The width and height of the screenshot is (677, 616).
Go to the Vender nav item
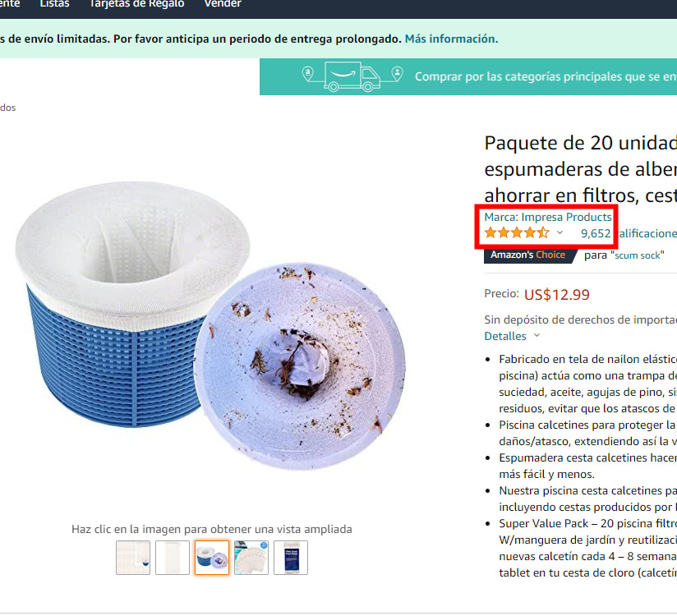[x=223, y=4]
